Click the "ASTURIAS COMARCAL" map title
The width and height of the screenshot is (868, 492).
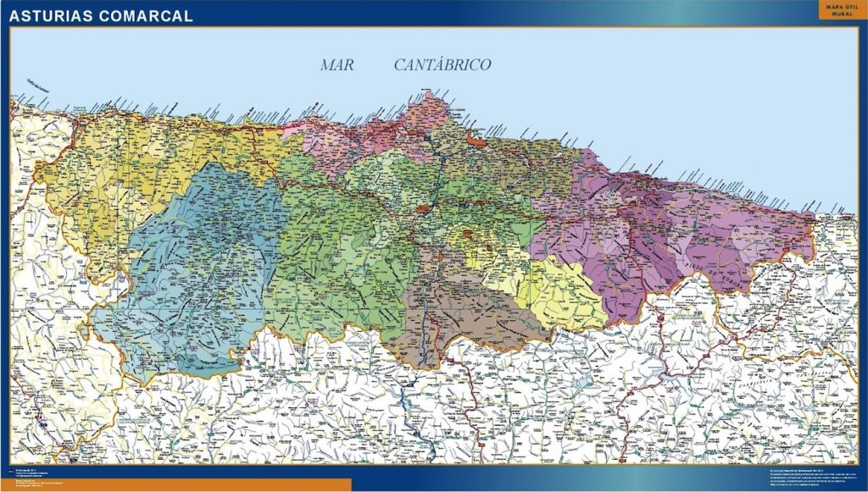[x=101, y=16]
